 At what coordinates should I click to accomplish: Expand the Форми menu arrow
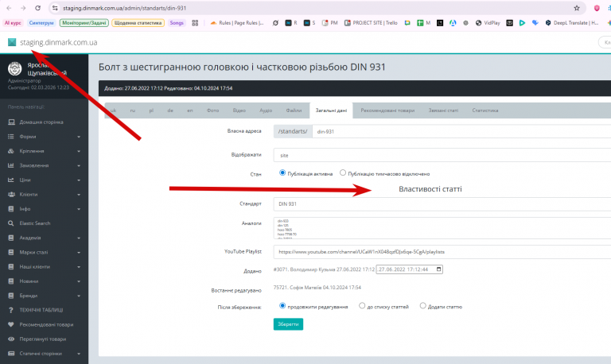(x=79, y=137)
